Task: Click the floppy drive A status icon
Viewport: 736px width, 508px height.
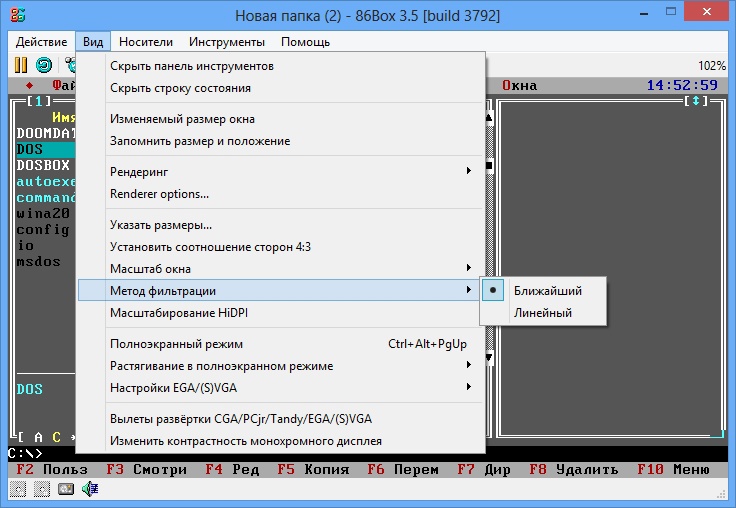Action: coord(18,489)
